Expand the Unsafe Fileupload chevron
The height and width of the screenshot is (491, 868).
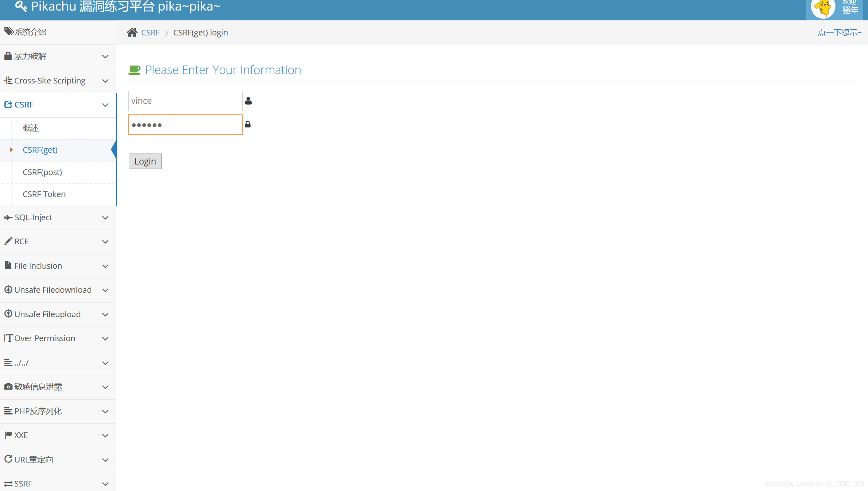coord(105,314)
